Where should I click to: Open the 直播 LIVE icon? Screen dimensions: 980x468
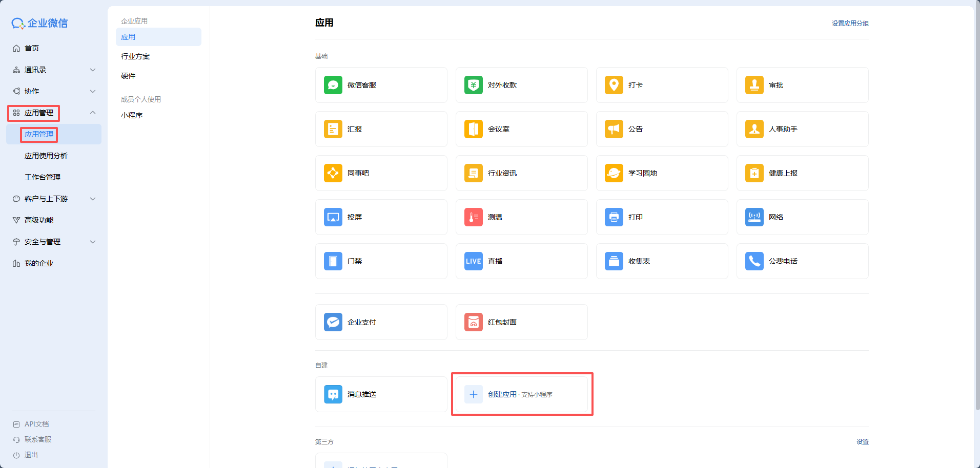pos(473,261)
